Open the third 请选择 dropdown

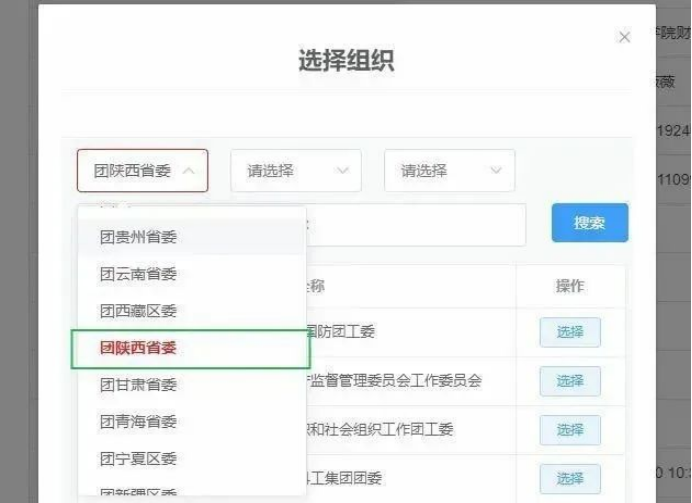coord(449,171)
